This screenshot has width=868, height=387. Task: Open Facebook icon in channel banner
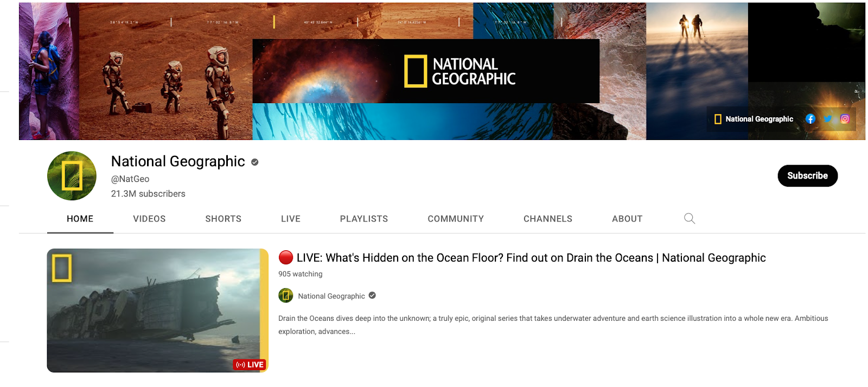(810, 119)
